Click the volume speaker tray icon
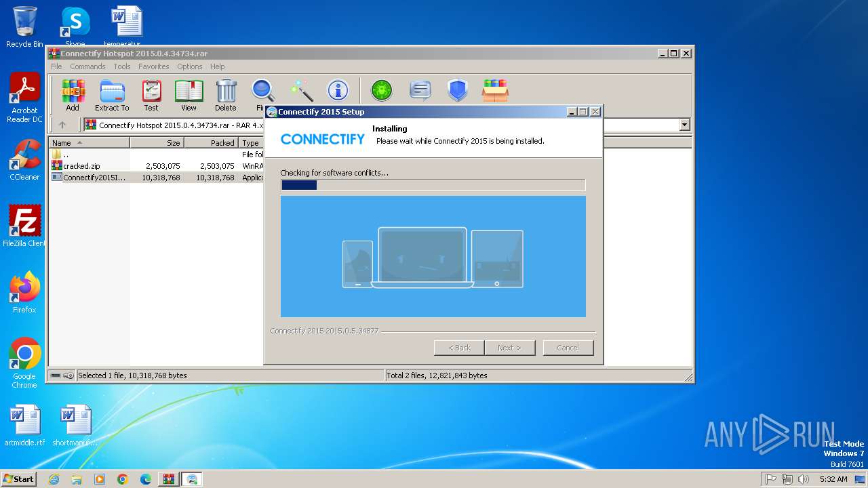The image size is (868, 488). pos(804,479)
